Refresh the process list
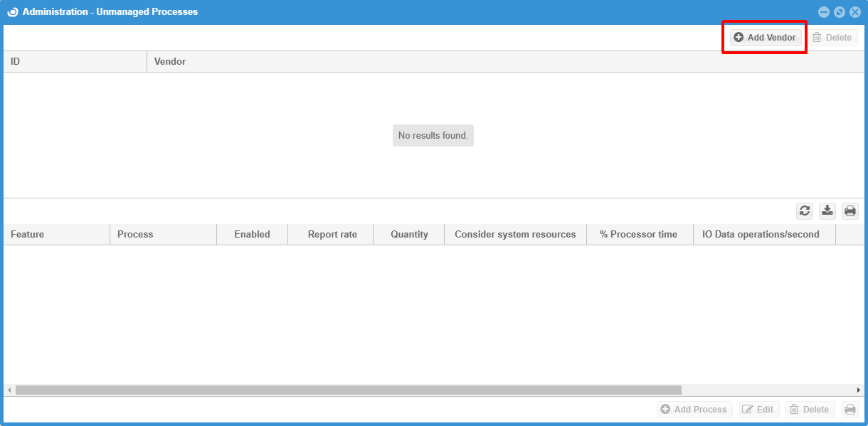This screenshot has height=426, width=868. coord(805,211)
